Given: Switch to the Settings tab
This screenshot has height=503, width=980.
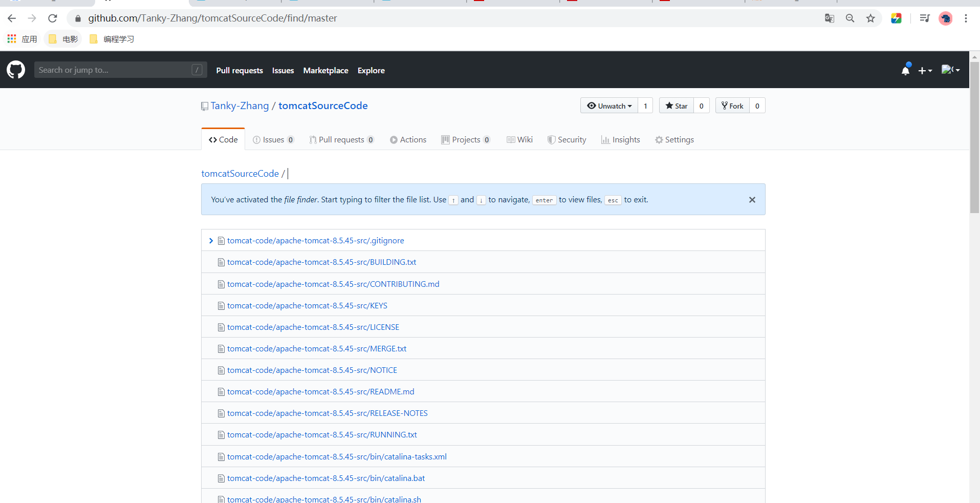Looking at the screenshot, I should click(674, 139).
